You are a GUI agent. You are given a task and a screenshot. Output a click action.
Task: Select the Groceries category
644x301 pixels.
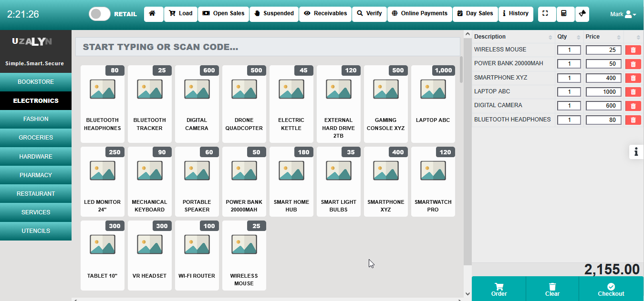[x=36, y=138]
